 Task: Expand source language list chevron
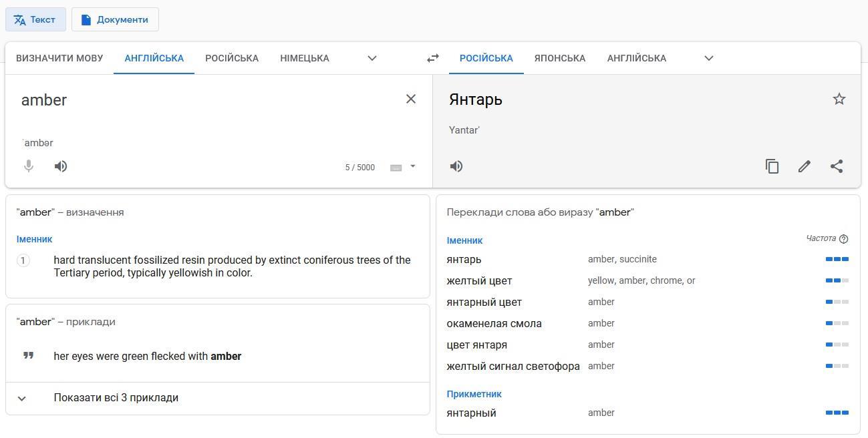[x=372, y=58]
